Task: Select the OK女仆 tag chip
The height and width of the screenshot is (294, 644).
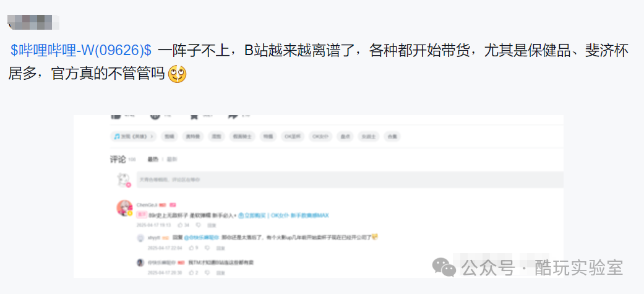Action: (321, 136)
